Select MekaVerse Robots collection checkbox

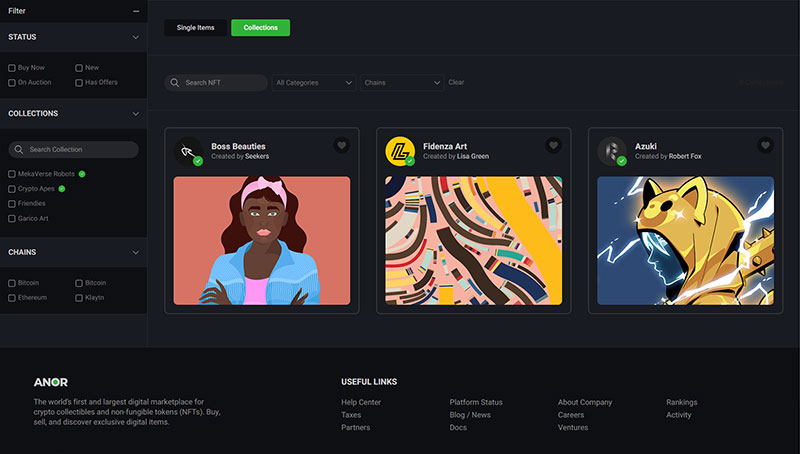[x=12, y=174]
